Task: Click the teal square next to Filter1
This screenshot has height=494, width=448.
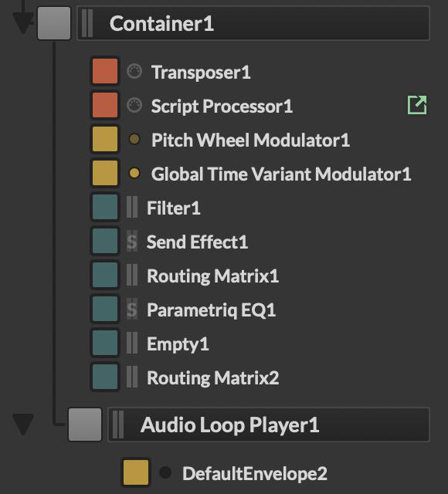Action: point(105,208)
